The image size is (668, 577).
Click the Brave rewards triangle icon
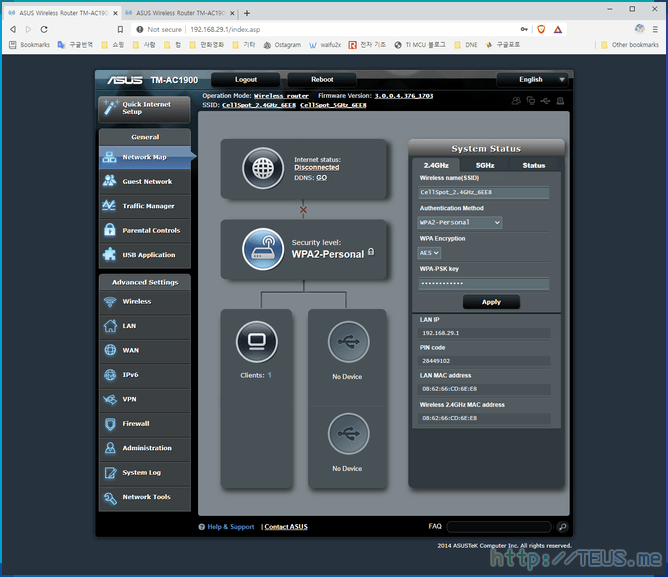coord(558,29)
